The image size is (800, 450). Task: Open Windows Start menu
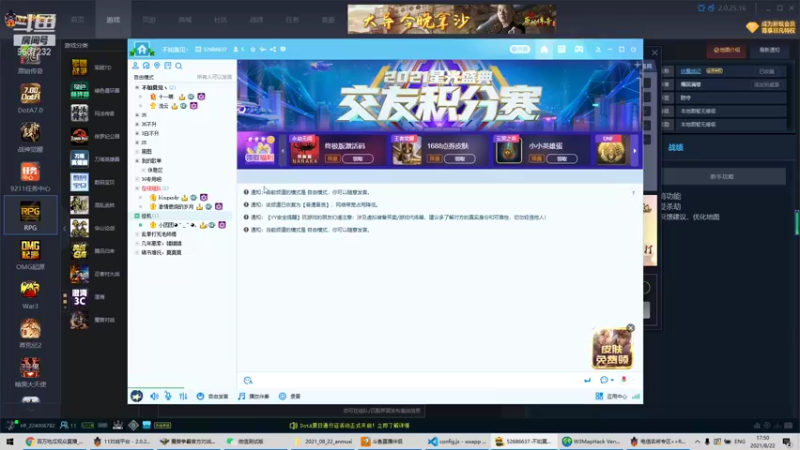9,441
